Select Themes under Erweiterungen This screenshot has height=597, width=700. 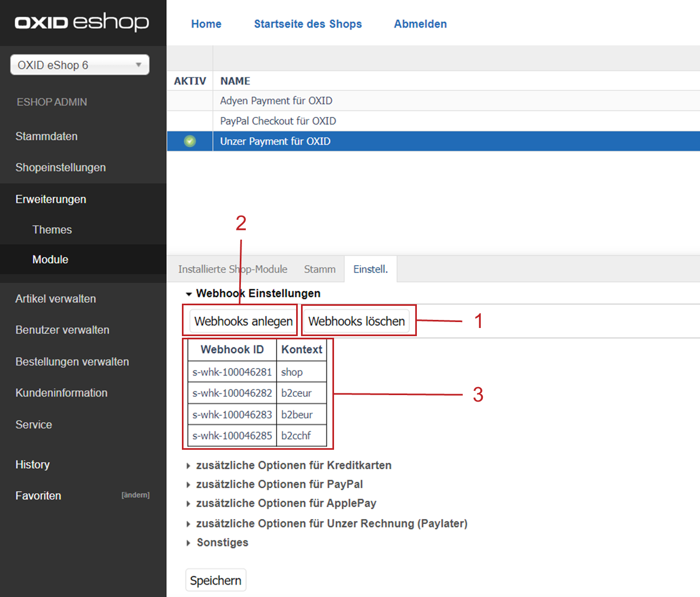point(52,229)
